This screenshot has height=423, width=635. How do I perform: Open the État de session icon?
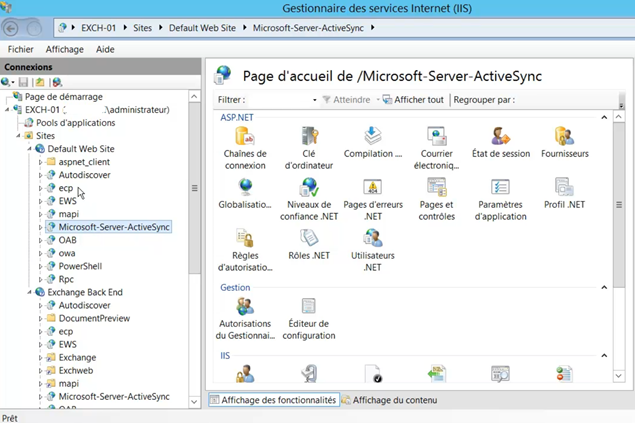coord(500,137)
